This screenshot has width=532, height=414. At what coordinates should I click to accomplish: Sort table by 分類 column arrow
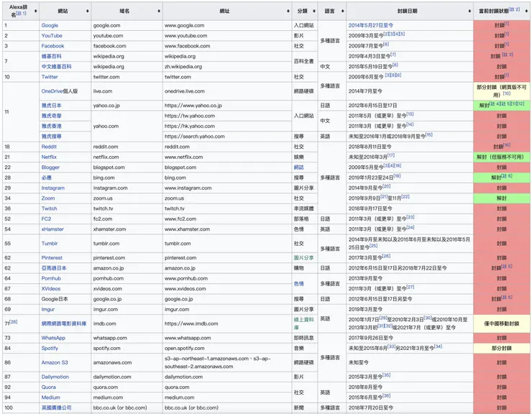point(314,11)
